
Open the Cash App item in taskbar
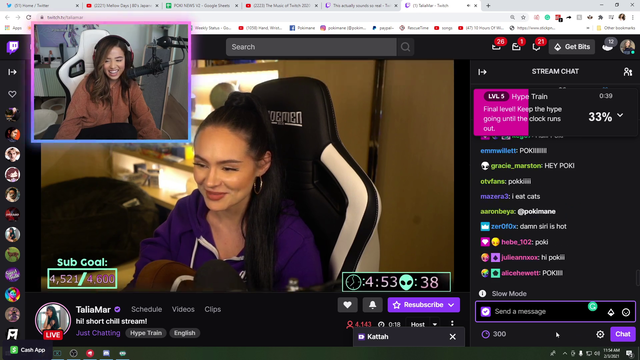(x=27, y=350)
